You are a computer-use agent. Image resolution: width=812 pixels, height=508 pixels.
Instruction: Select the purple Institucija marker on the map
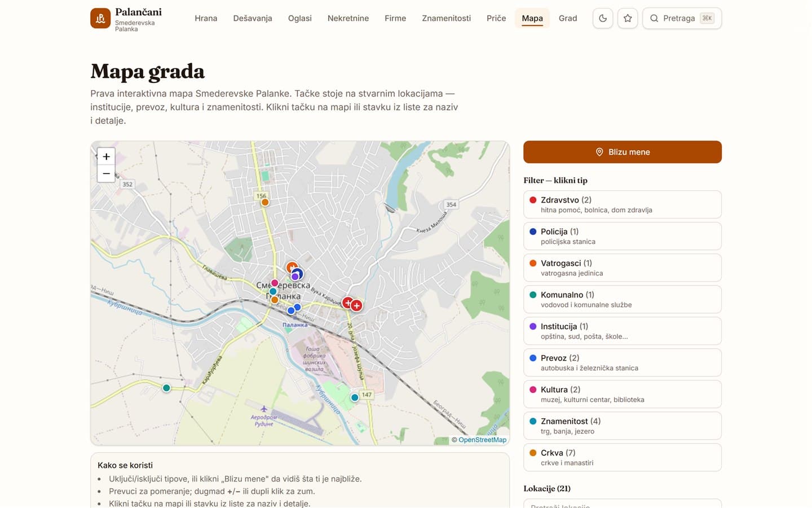(x=295, y=277)
